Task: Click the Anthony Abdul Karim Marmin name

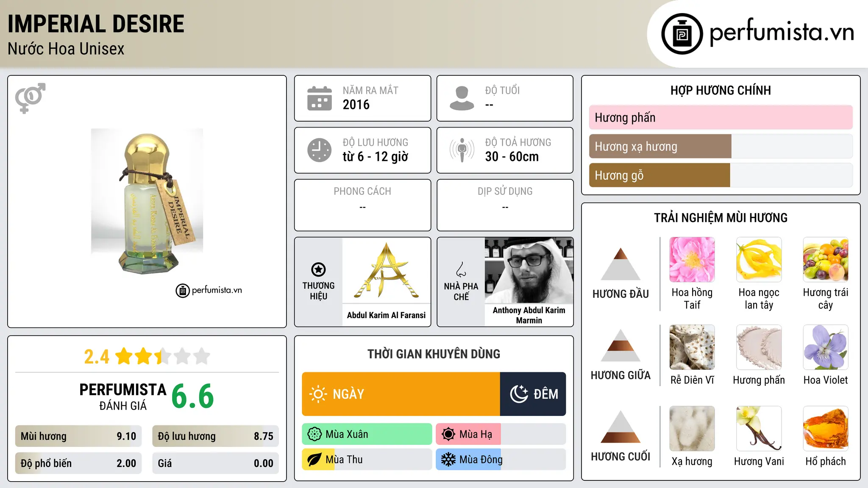Action: click(529, 315)
